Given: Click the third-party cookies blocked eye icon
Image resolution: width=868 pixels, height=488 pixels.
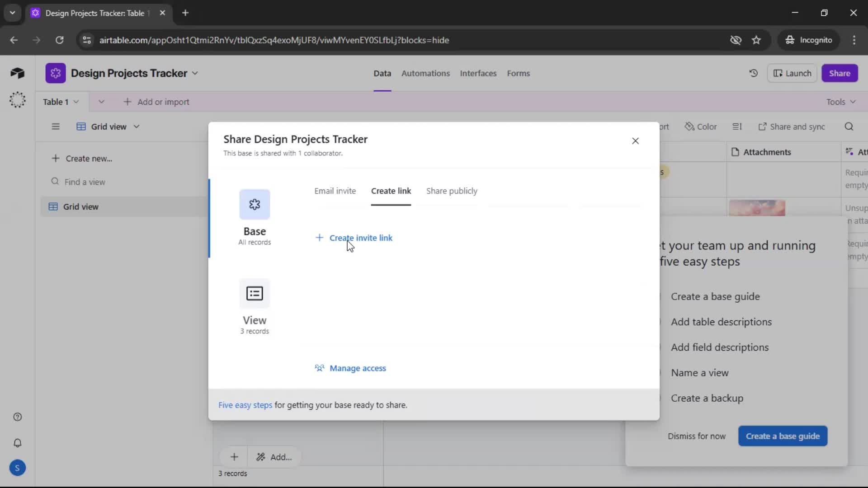Looking at the screenshot, I should tap(736, 40).
